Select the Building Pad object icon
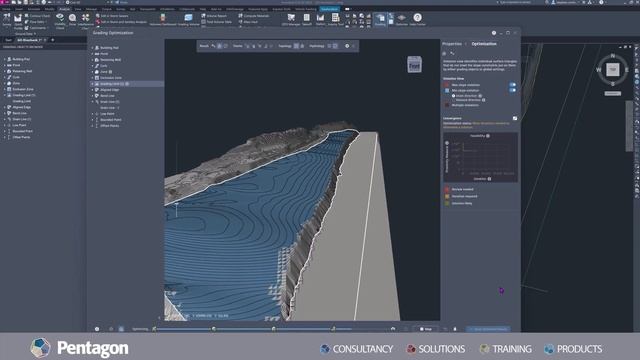The height and width of the screenshot is (360, 640). (x=97, y=48)
